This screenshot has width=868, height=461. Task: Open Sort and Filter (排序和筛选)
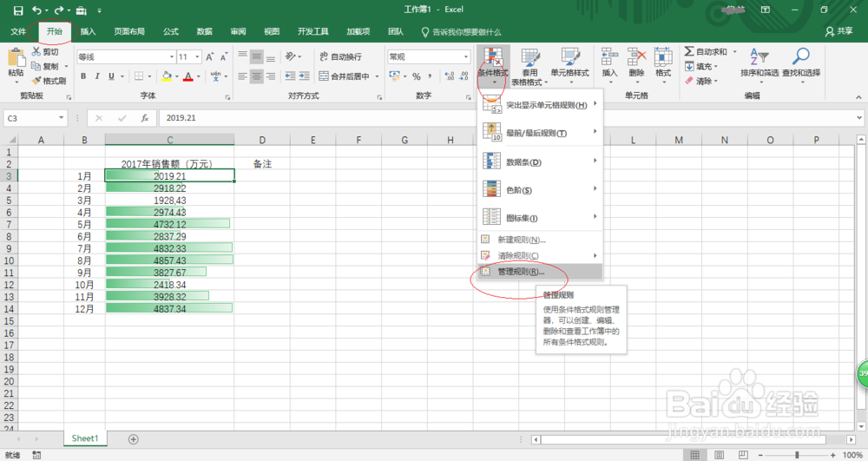click(x=759, y=63)
